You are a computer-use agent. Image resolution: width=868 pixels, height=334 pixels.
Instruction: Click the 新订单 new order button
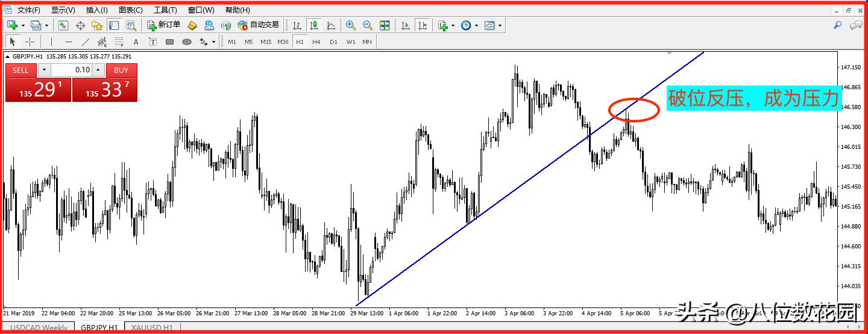point(163,25)
